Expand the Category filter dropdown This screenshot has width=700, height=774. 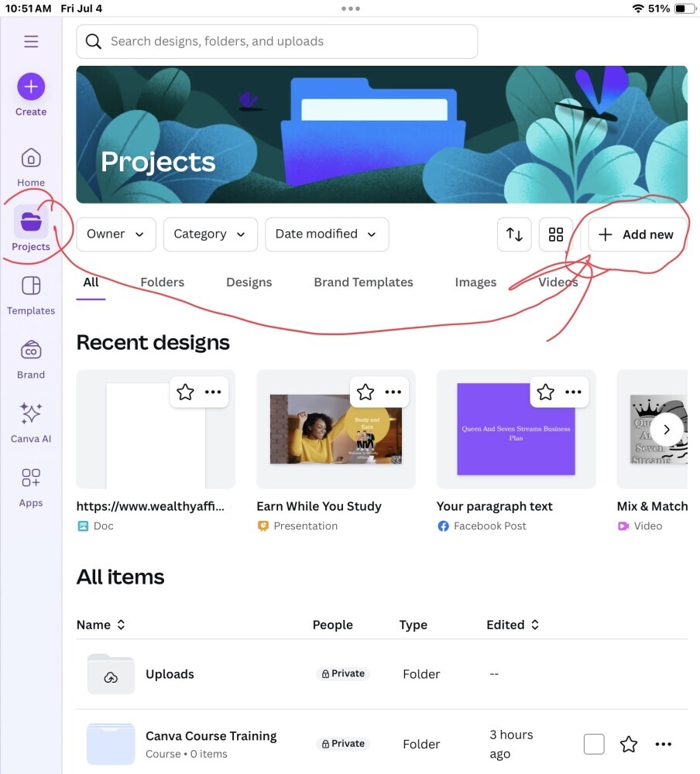[x=209, y=235]
